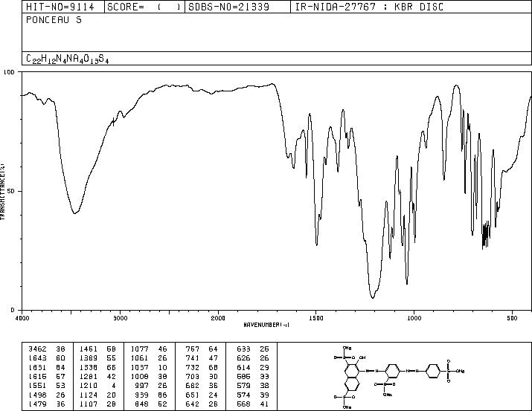This screenshot has width=532, height=411.
Task: Select peak table entry 579
Action: pyautogui.click(x=243, y=386)
